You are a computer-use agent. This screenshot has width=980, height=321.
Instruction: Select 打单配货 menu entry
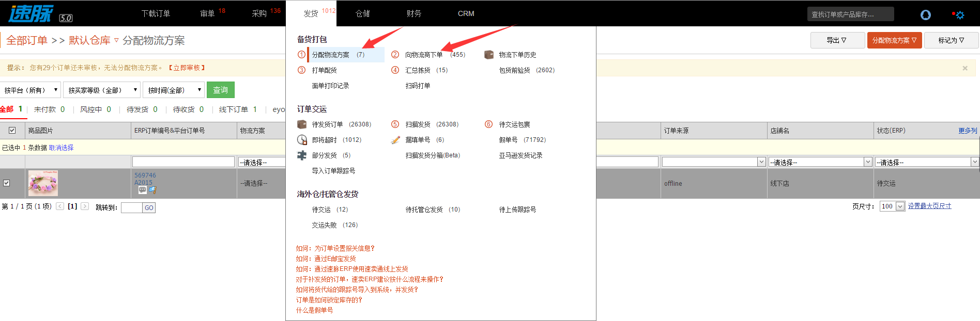pos(324,70)
